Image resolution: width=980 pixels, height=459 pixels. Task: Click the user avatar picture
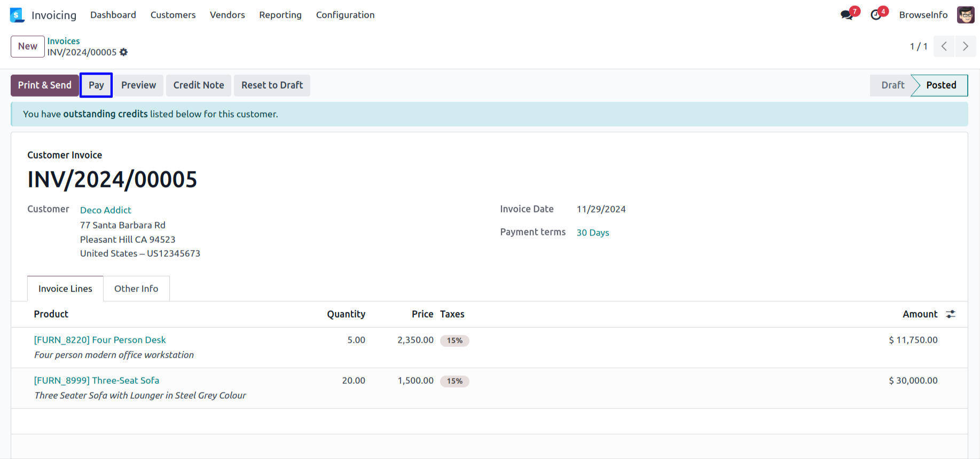pos(966,15)
